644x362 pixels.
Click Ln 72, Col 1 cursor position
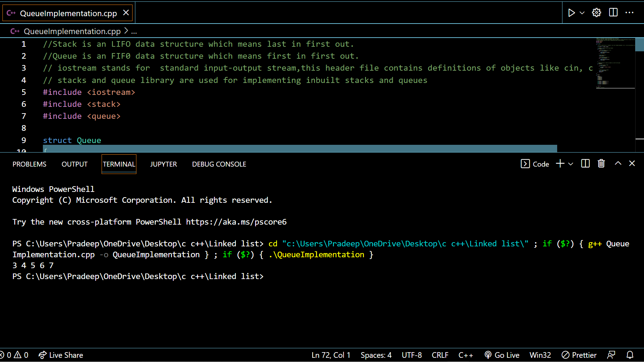click(331, 355)
